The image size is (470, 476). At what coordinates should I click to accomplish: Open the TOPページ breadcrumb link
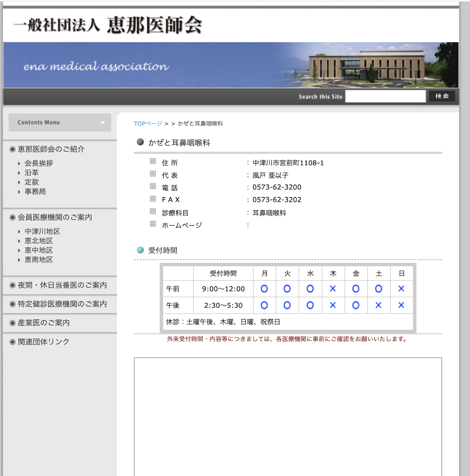pos(148,123)
